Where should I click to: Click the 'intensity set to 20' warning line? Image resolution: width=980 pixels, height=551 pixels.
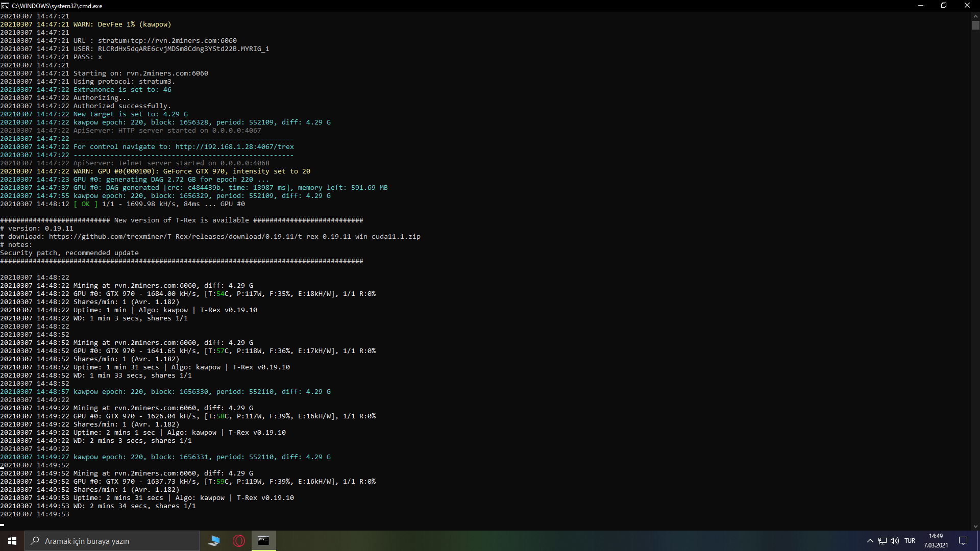(x=155, y=171)
